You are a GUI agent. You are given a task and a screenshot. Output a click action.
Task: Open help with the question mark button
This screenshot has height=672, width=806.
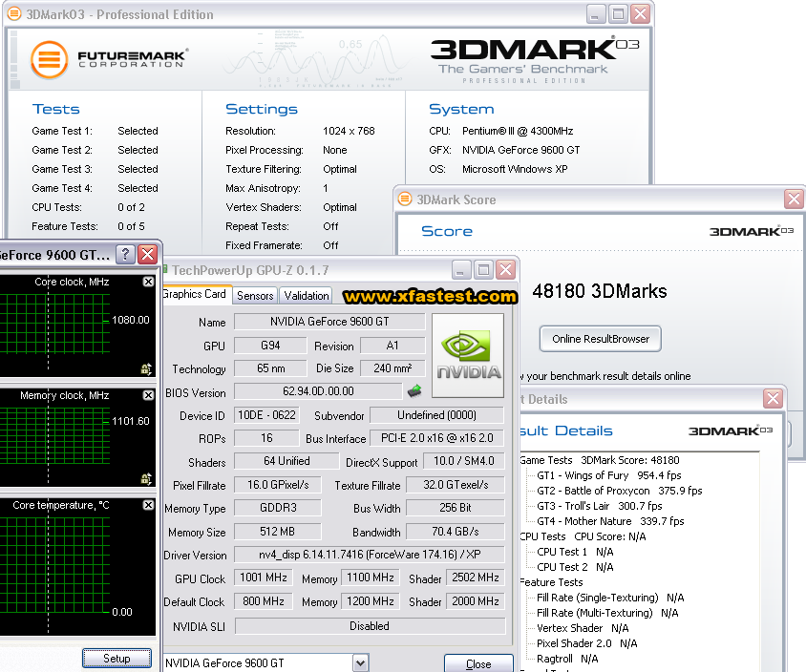point(125,254)
